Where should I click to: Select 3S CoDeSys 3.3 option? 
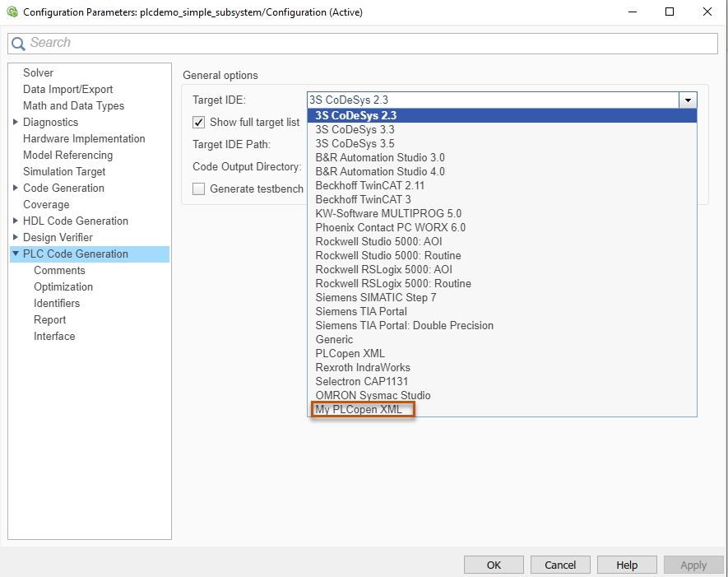[x=503, y=129]
